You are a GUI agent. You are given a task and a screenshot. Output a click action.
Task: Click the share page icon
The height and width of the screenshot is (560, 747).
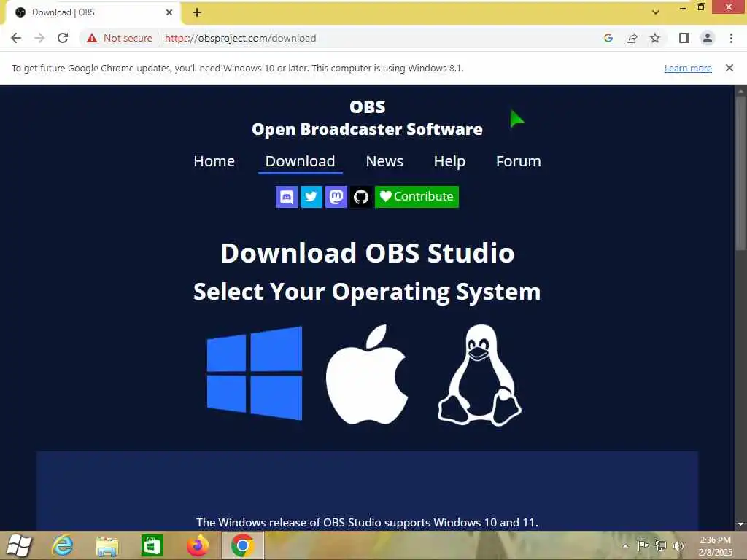(x=632, y=38)
